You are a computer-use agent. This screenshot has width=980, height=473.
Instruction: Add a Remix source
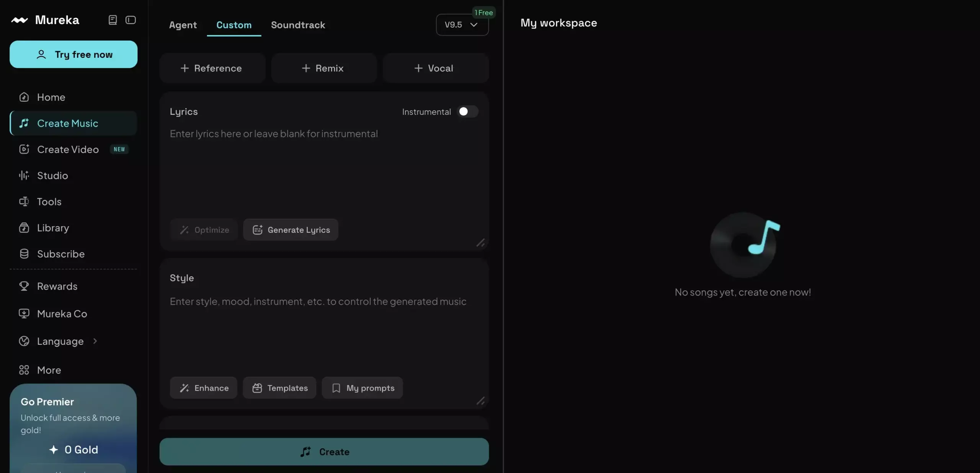click(x=324, y=68)
